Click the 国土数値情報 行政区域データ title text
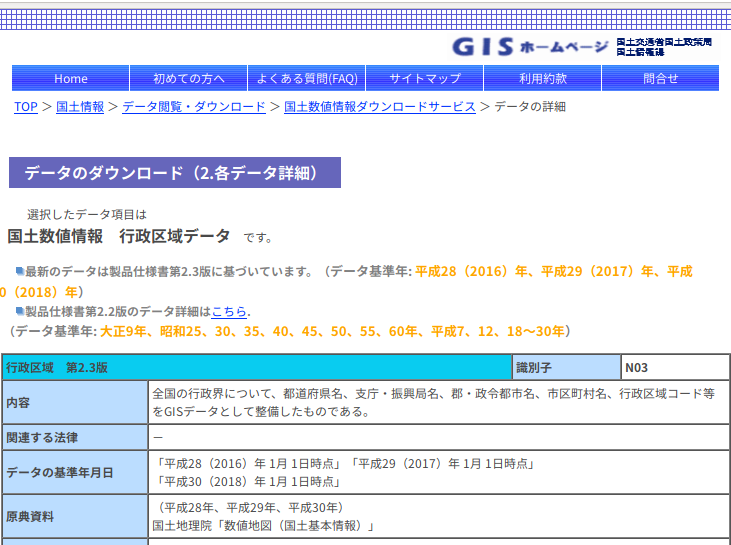Viewport: 731px width, 545px height. coord(118,236)
